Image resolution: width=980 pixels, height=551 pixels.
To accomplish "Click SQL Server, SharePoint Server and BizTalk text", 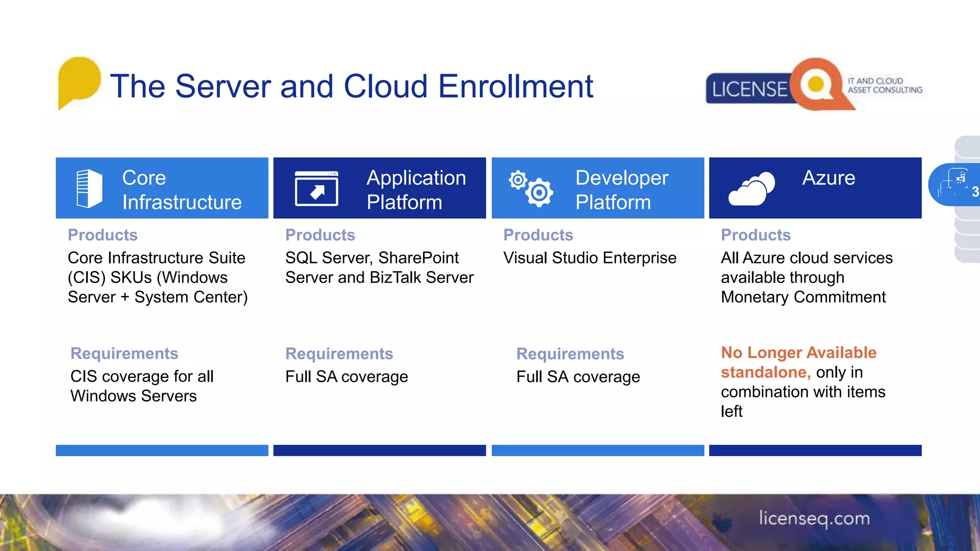I will (x=379, y=267).
